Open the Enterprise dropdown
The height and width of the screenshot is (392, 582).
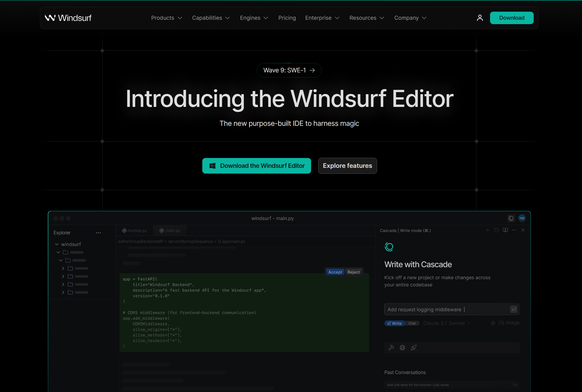(322, 18)
